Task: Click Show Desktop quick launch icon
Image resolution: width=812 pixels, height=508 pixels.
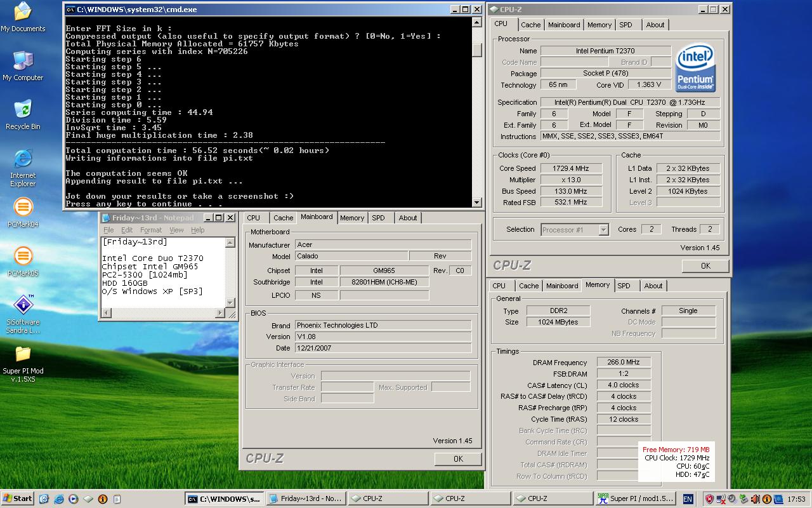Action: click(x=44, y=499)
